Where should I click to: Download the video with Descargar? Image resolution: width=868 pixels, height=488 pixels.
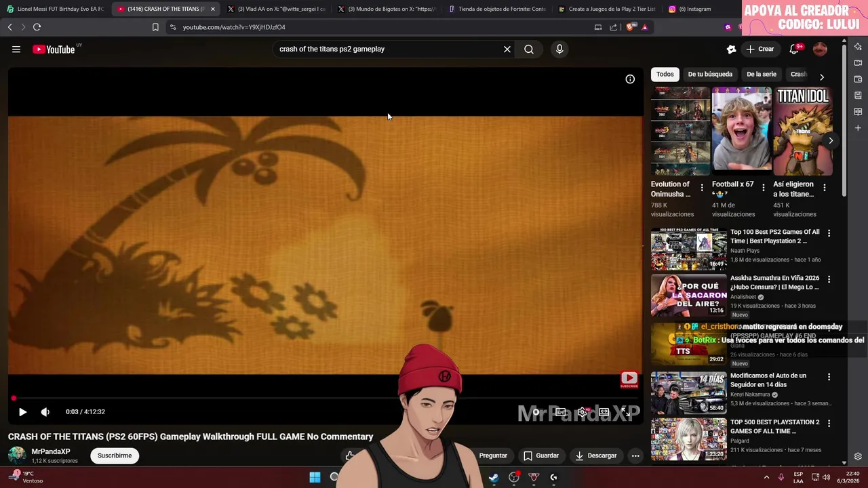[596, 455]
